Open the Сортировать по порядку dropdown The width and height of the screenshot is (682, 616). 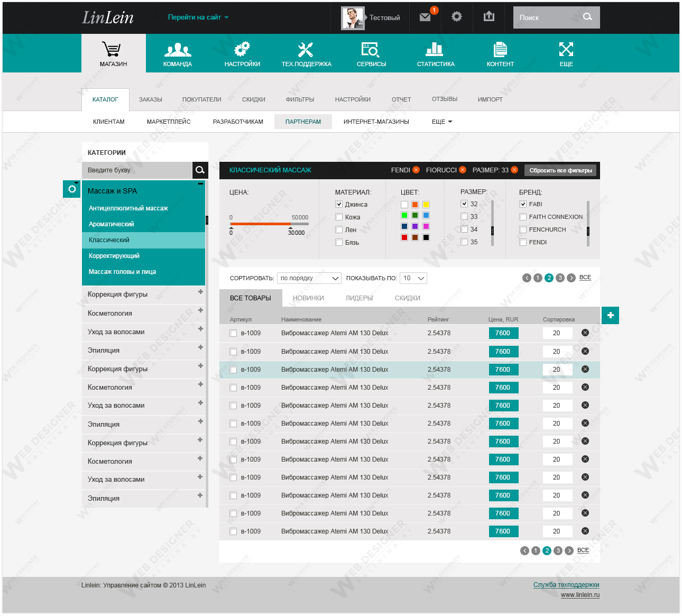(x=309, y=278)
